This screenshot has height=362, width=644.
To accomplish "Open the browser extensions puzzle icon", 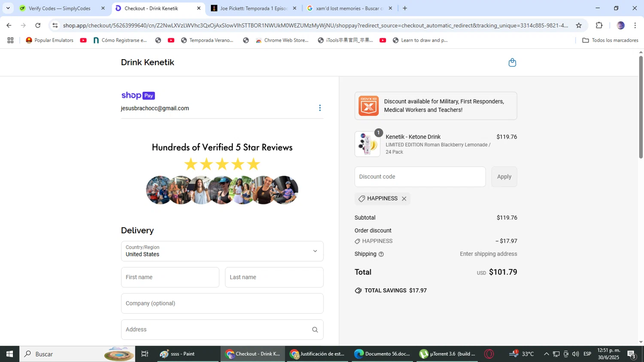I will coord(599,25).
